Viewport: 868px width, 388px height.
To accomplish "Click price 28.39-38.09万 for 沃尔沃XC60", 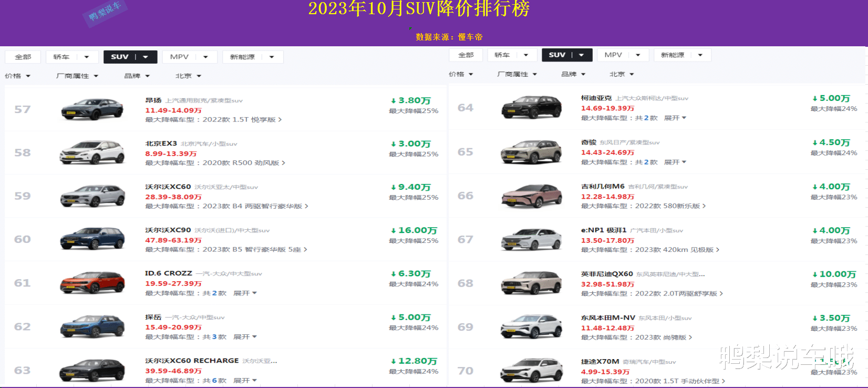I will point(173,197).
